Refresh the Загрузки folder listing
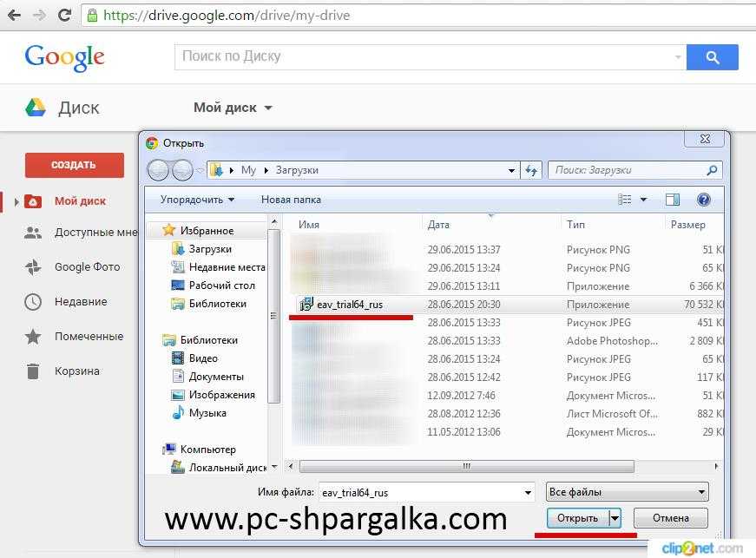The width and height of the screenshot is (756, 558). tap(531, 170)
